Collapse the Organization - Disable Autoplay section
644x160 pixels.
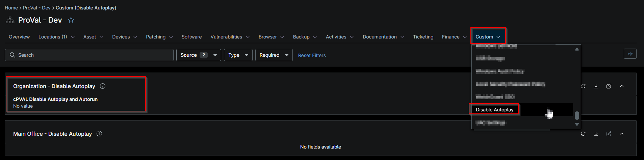coord(622,86)
